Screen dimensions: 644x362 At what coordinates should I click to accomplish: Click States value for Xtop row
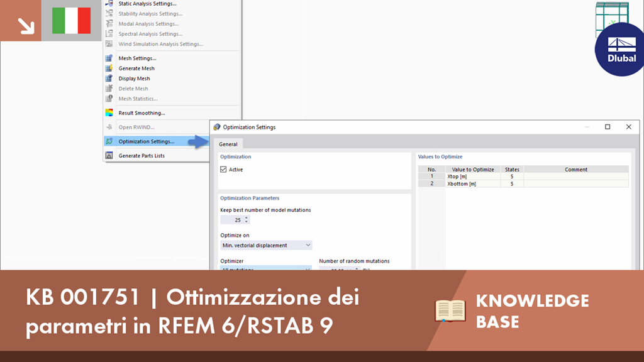point(512,177)
